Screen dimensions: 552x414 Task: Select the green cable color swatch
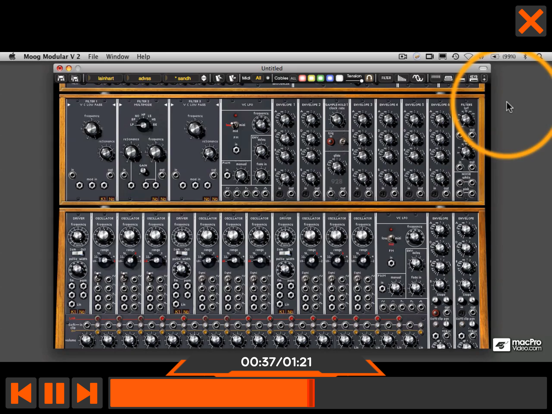pos(321,78)
